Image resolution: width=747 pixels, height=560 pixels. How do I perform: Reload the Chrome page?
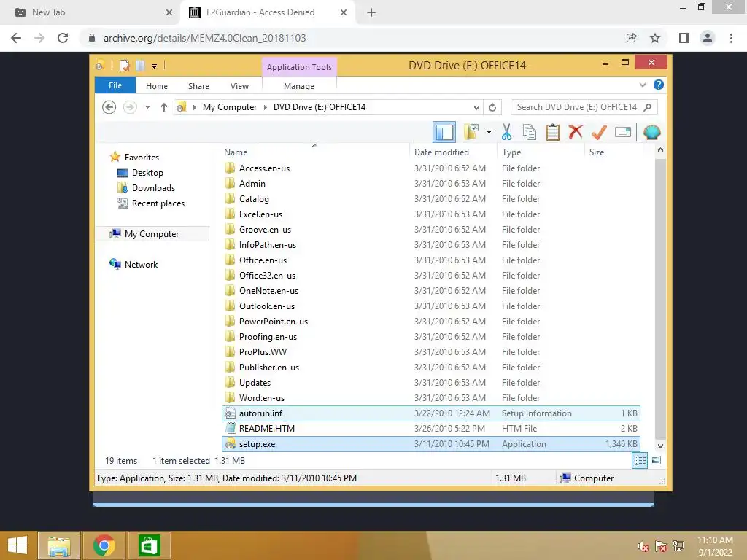pyautogui.click(x=63, y=38)
